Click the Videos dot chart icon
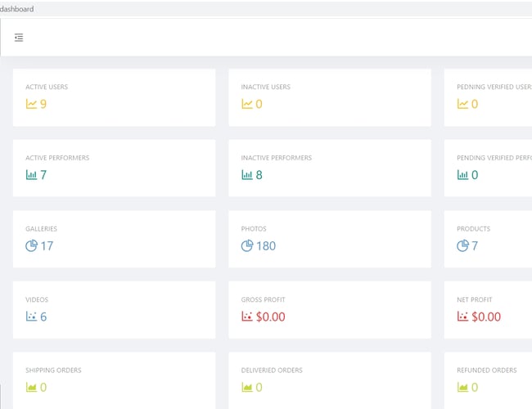The image size is (532, 409). 31,317
